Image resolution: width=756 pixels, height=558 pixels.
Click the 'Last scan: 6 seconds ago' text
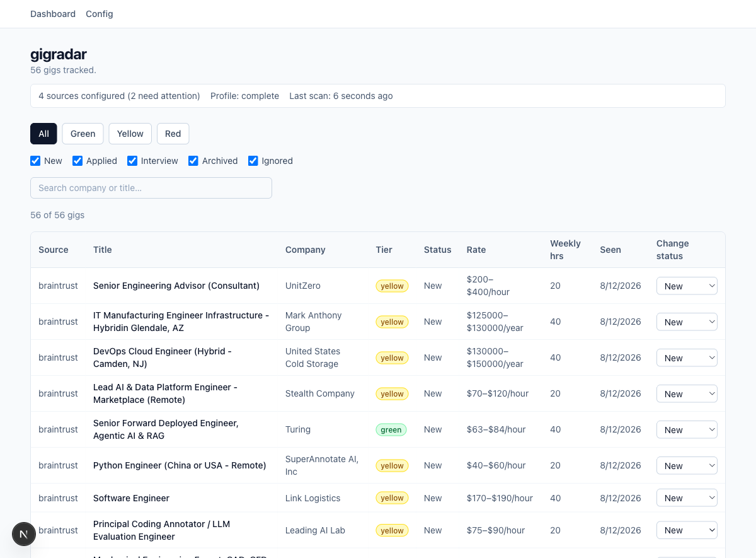point(341,96)
